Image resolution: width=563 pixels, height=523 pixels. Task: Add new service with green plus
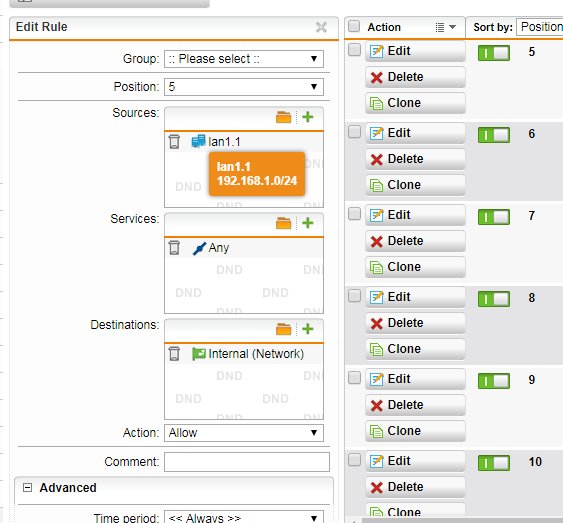coord(308,223)
